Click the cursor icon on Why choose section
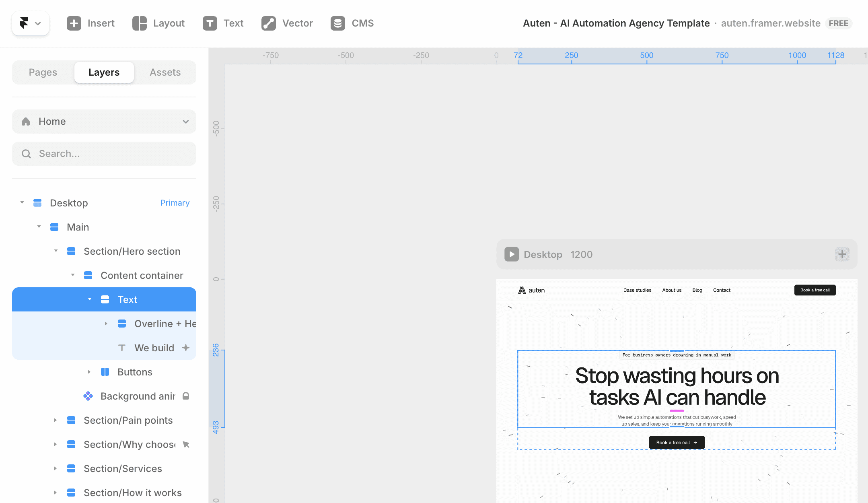This screenshot has width=868, height=503. (x=186, y=444)
